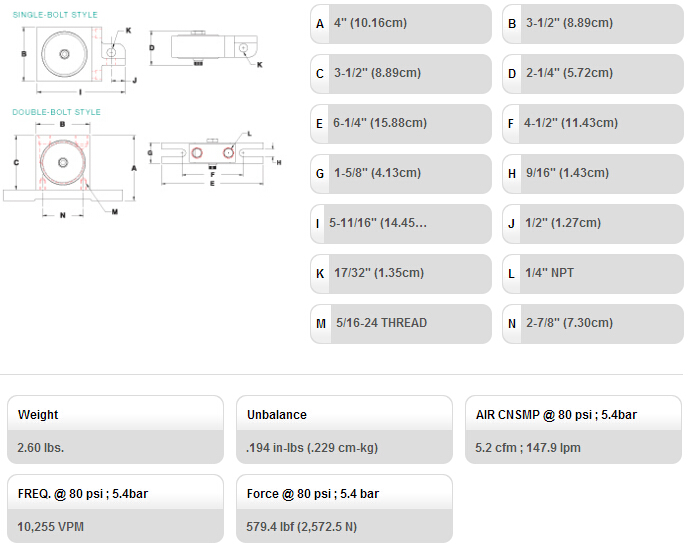This screenshot has height=544, width=690.
Task: Click dimension K value 17/32" (1.35cm)
Action: tap(379, 273)
